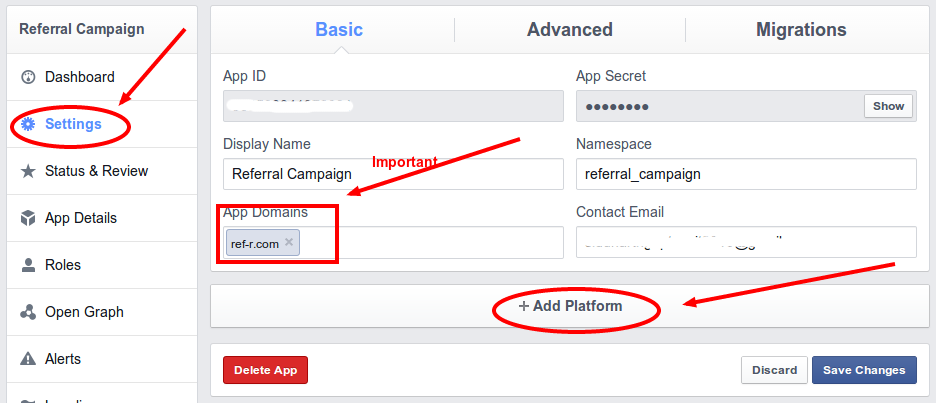Image resolution: width=936 pixels, height=403 pixels.
Task: Click the Status & Review star icon
Action: click(x=28, y=171)
